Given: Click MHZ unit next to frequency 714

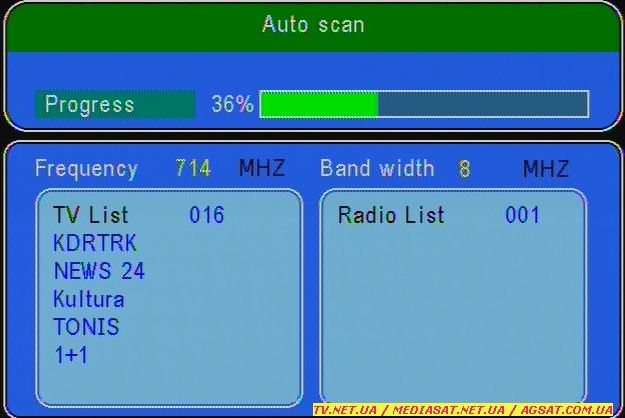Looking at the screenshot, I should 262,168.
